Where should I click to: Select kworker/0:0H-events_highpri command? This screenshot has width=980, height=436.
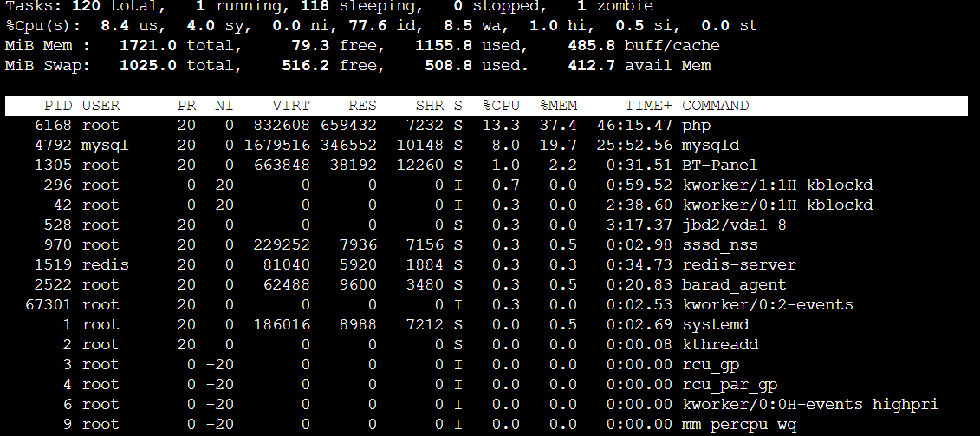(811, 405)
